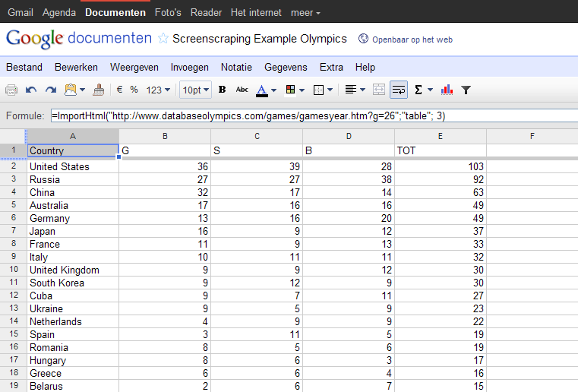Redo the last undone action

tap(51, 90)
